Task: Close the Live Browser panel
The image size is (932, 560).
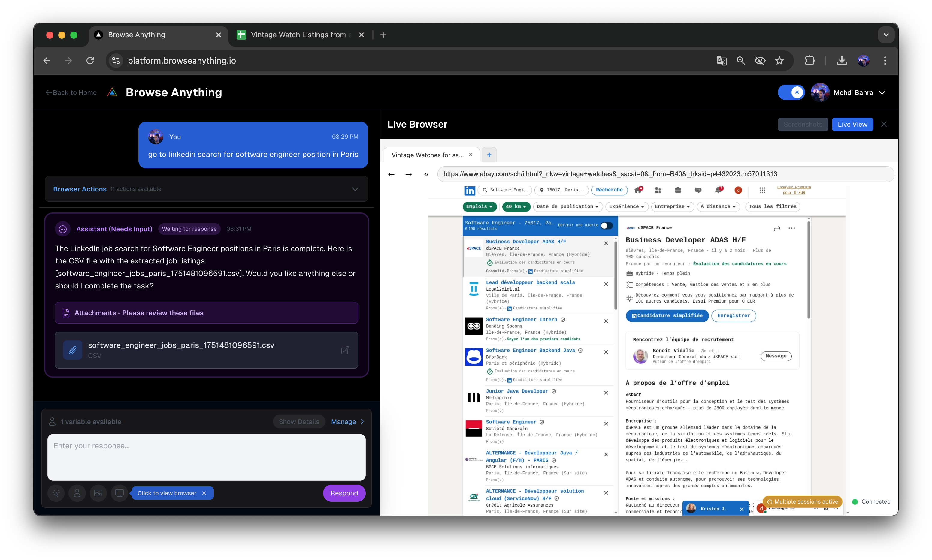Action: click(884, 124)
